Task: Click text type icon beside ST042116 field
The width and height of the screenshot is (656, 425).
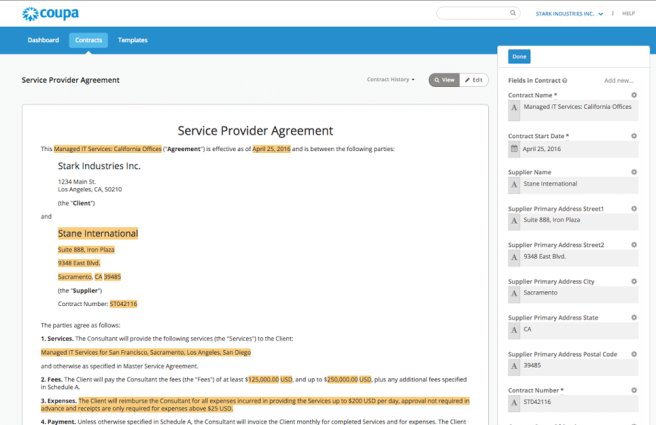Action: [514, 402]
